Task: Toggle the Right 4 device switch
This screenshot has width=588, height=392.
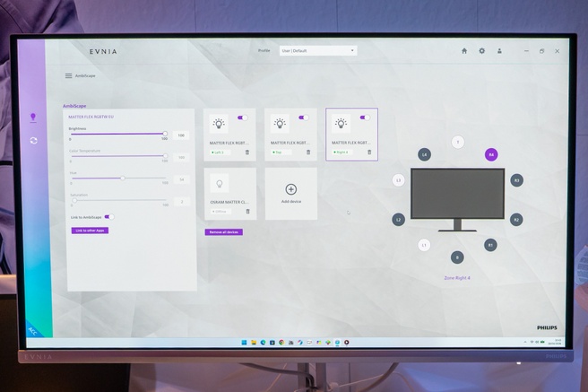Action: point(365,118)
